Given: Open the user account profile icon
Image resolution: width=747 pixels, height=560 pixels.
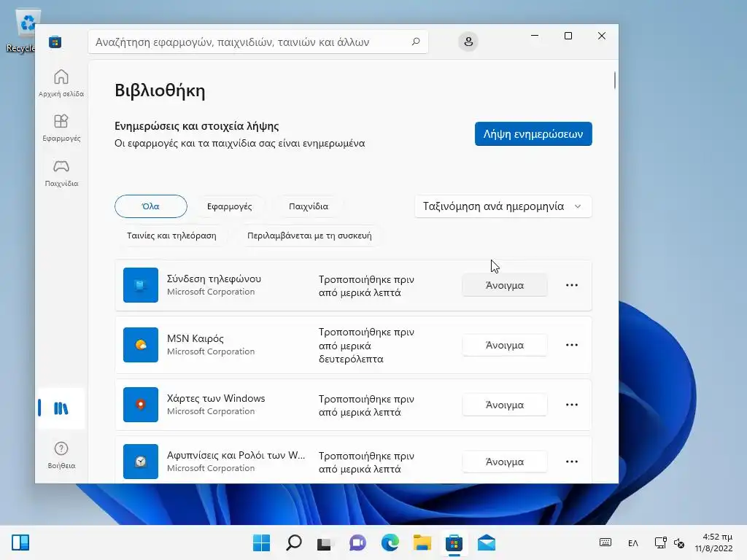Looking at the screenshot, I should click(468, 42).
